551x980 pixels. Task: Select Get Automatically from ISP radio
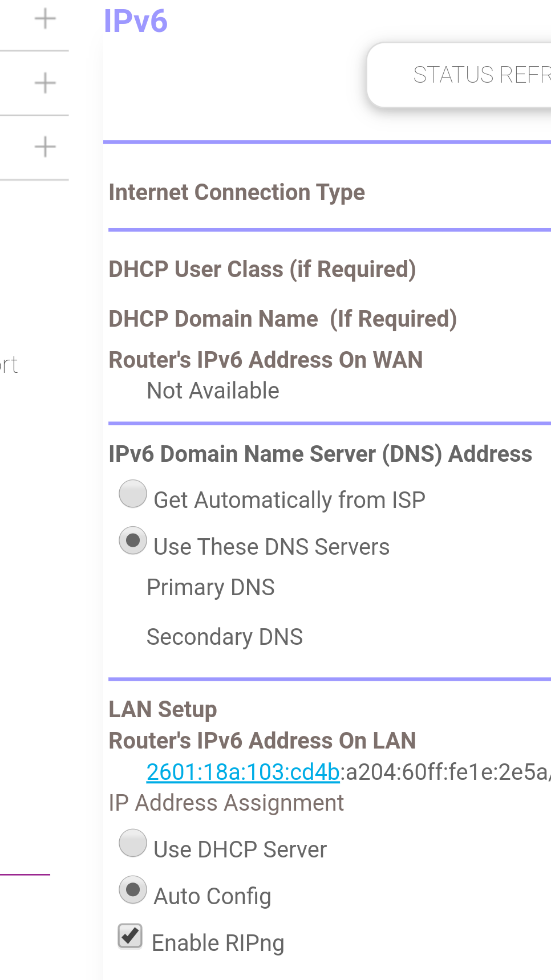pyautogui.click(x=133, y=494)
